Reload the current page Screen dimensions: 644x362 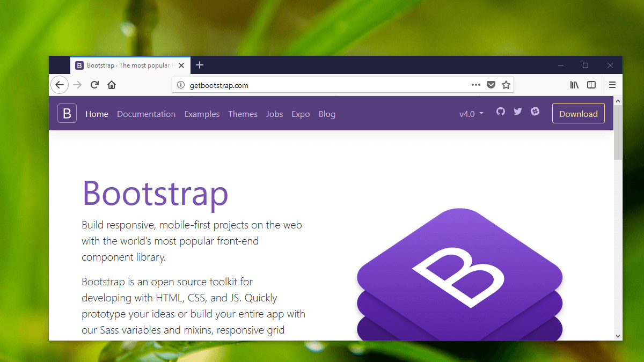[x=94, y=85]
